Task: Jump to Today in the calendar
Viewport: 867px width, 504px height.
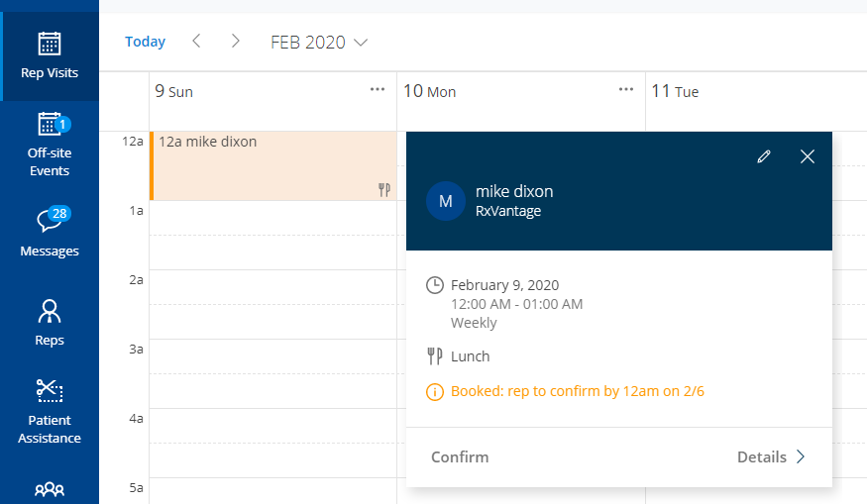Action: [x=145, y=42]
